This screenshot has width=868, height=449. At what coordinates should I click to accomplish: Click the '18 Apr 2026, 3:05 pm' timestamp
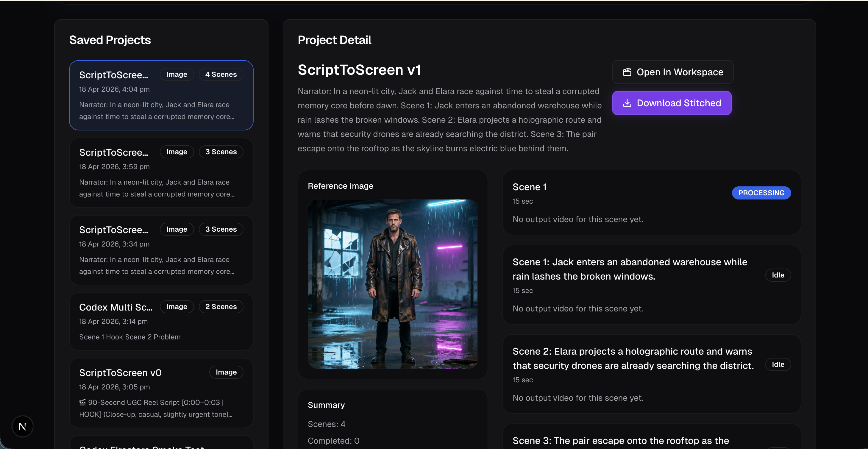tap(114, 387)
